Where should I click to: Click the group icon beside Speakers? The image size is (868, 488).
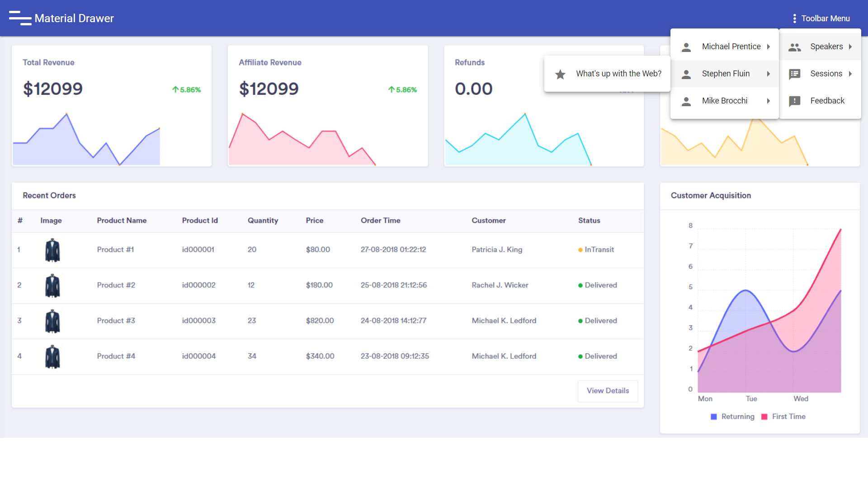point(794,47)
